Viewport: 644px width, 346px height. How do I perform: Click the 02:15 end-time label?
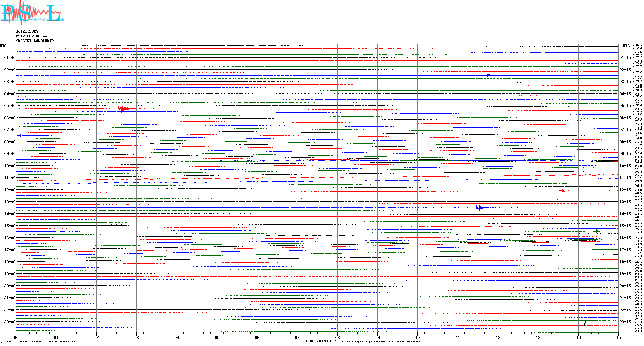[x=625, y=70]
